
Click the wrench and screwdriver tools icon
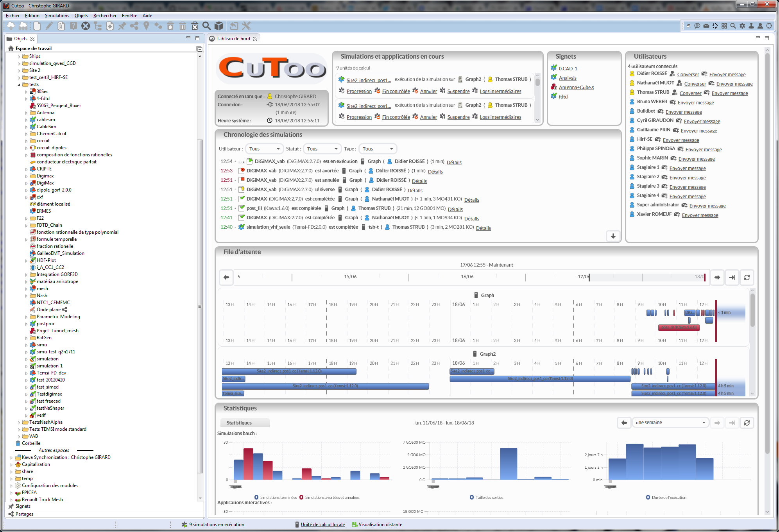tap(246, 26)
